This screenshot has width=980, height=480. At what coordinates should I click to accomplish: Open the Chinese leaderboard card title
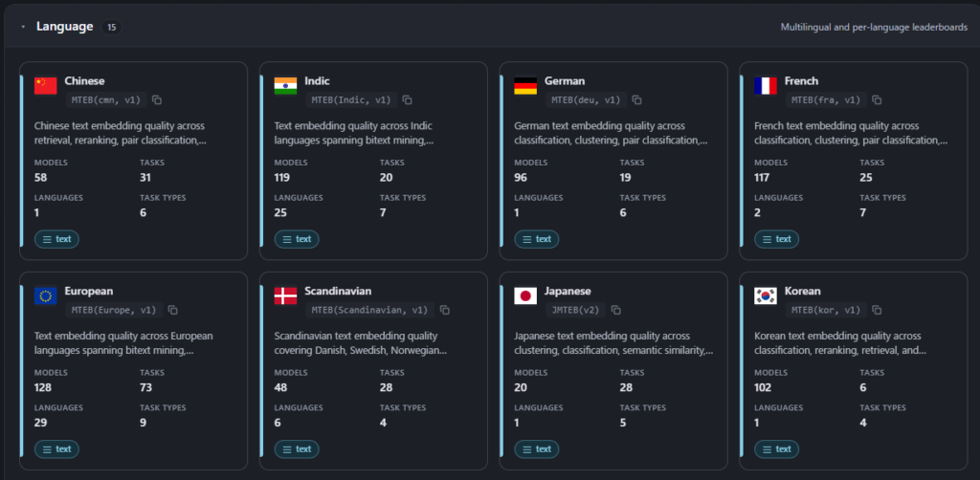84,81
